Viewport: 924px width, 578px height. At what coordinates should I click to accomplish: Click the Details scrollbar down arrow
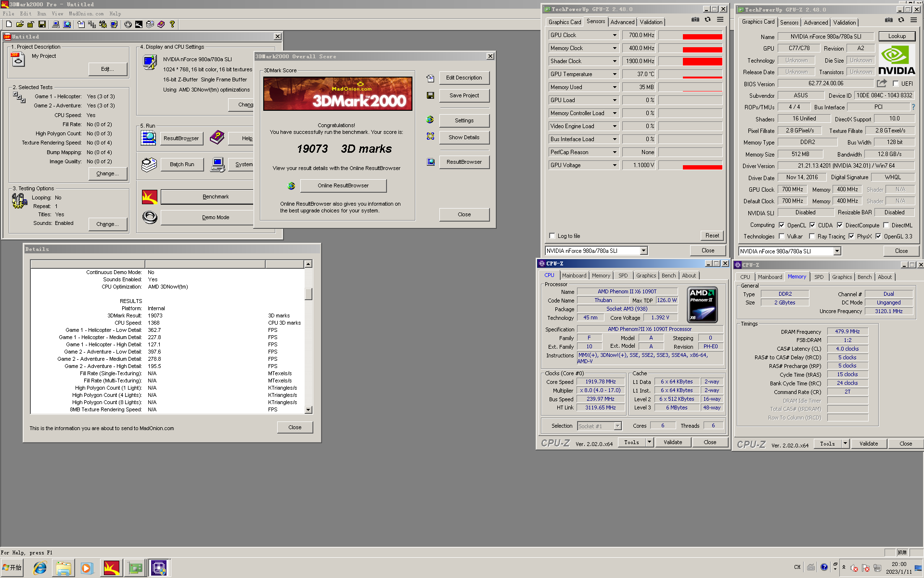[x=308, y=410]
